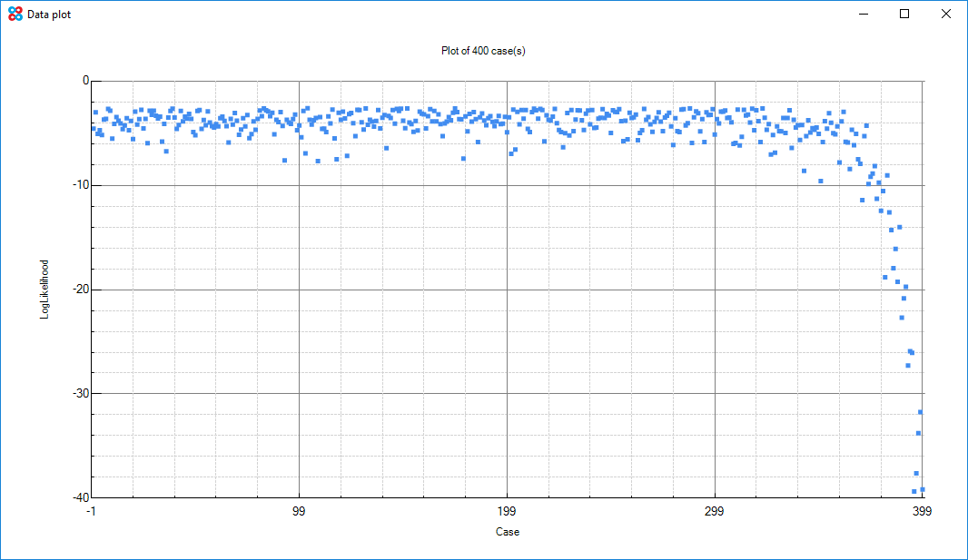968x560 pixels.
Task: Select a data point near case 199 gridline
Action: 505,118
